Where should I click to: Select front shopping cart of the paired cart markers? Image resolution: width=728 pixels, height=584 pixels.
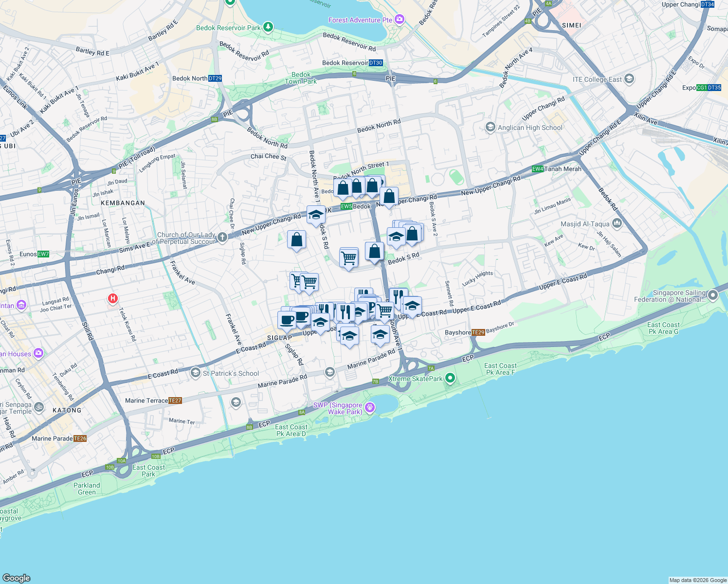click(309, 283)
